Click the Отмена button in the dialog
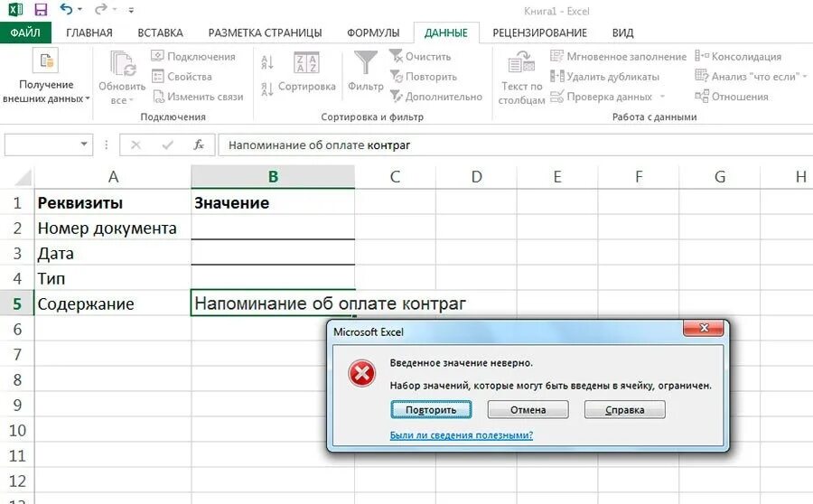 [x=528, y=410]
